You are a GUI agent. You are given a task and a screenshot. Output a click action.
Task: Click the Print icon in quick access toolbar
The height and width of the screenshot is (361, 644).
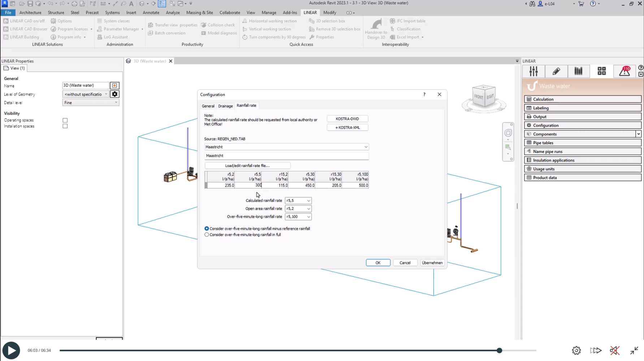pos(74,4)
